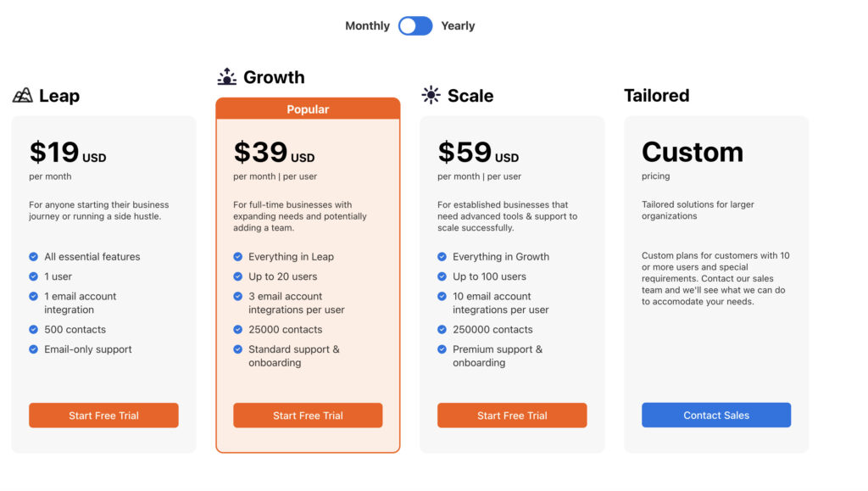Select the Tailored plan heading
This screenshot has height=491, width=868.
click(x=657, y=95)
